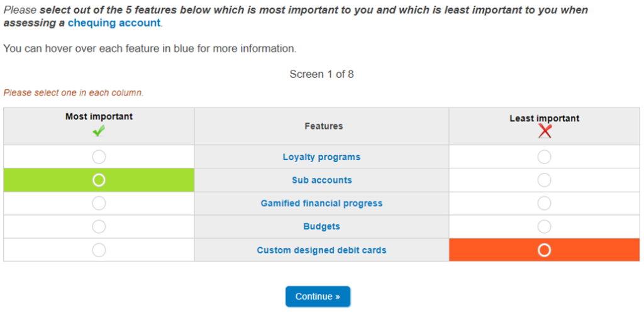Choose Budgets as most important
This screenshot has height=313, width=644.
[99, 226]
